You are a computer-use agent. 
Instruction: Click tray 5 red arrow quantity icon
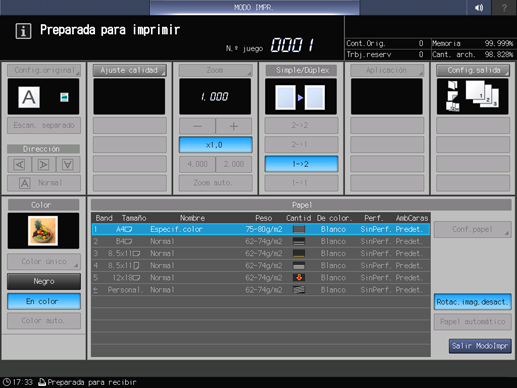click(299, 277)
